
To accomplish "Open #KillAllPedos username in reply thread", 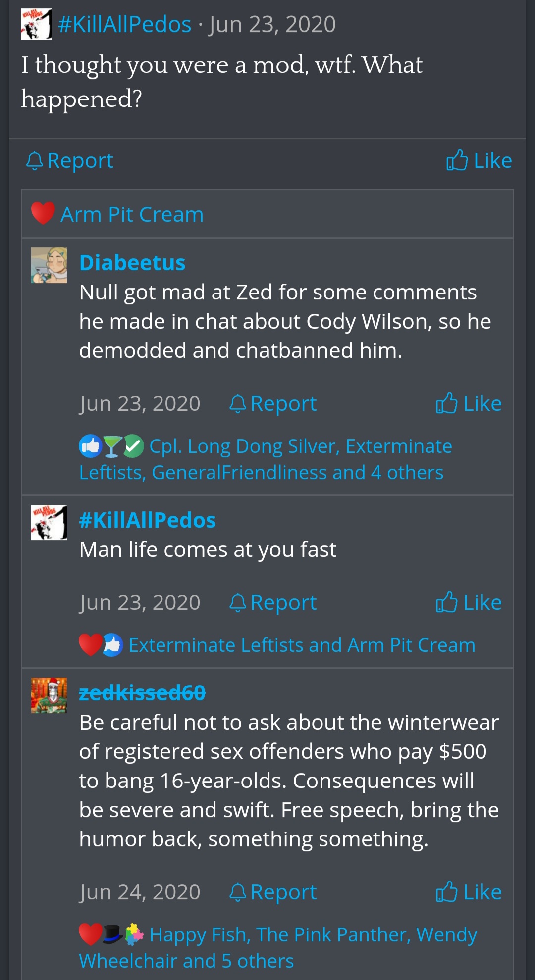I will (x=148, y=520).
